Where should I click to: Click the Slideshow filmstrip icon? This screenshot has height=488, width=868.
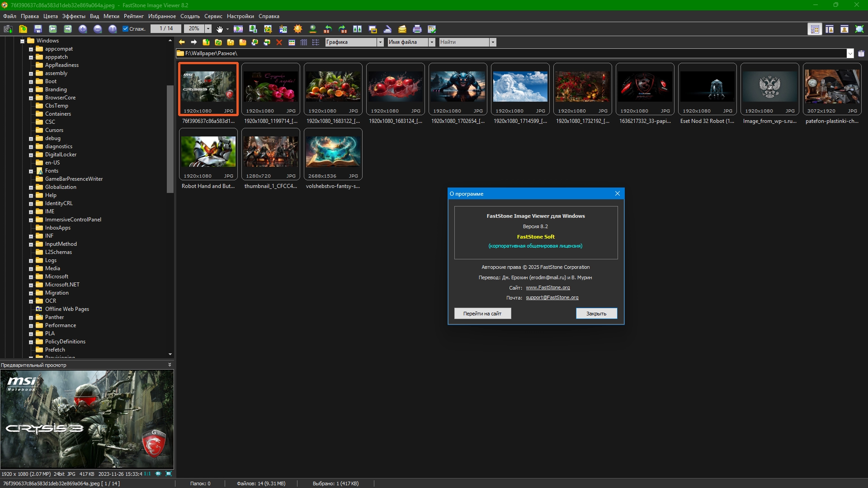pyautogui.click(x=238, y=29)
